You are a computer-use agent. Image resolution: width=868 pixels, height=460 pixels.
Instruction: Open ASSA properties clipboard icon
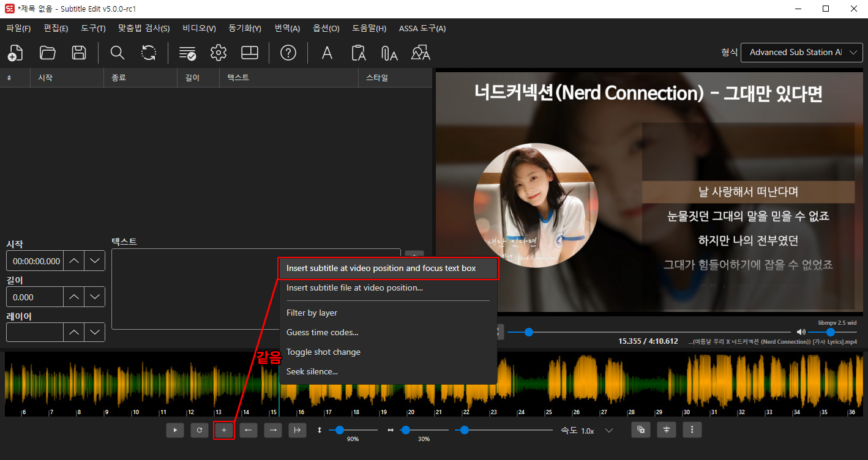tap(359, 53)
